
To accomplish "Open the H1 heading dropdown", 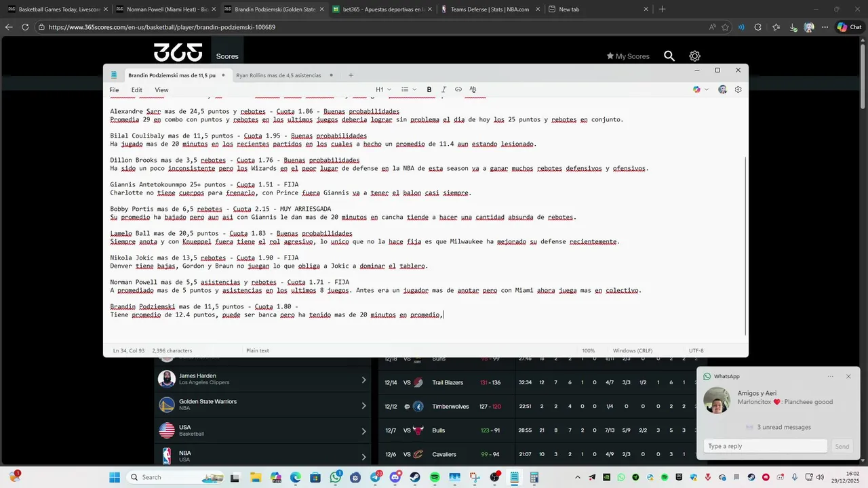I will pyautogui.click(x=383, y=89).
